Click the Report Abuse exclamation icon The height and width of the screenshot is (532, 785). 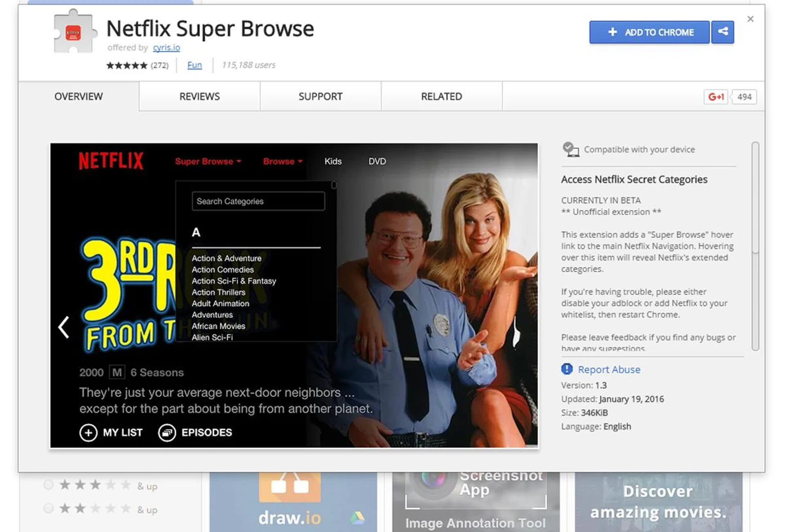click(x=567, y=369)
